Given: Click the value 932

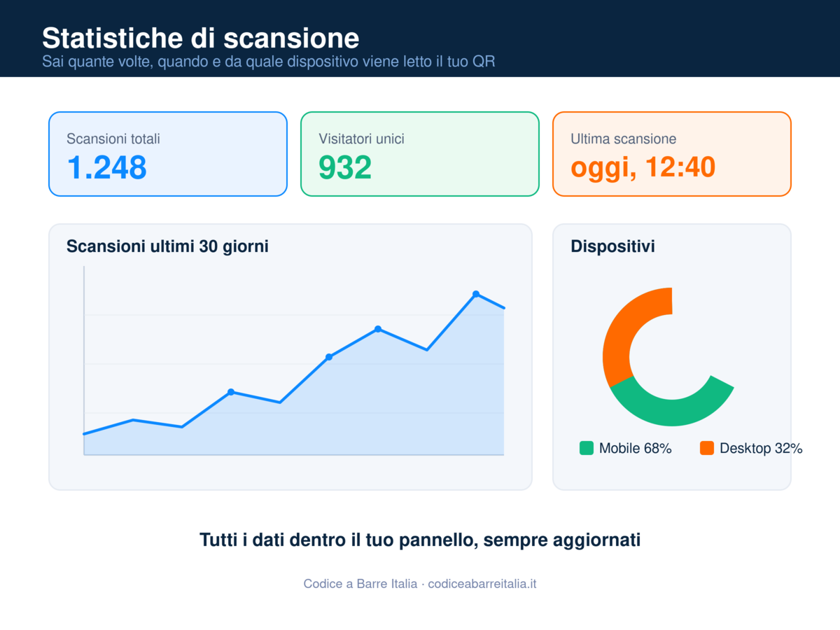Looking at the screenshot, I should pyautogui.click(x=345, y=168).
